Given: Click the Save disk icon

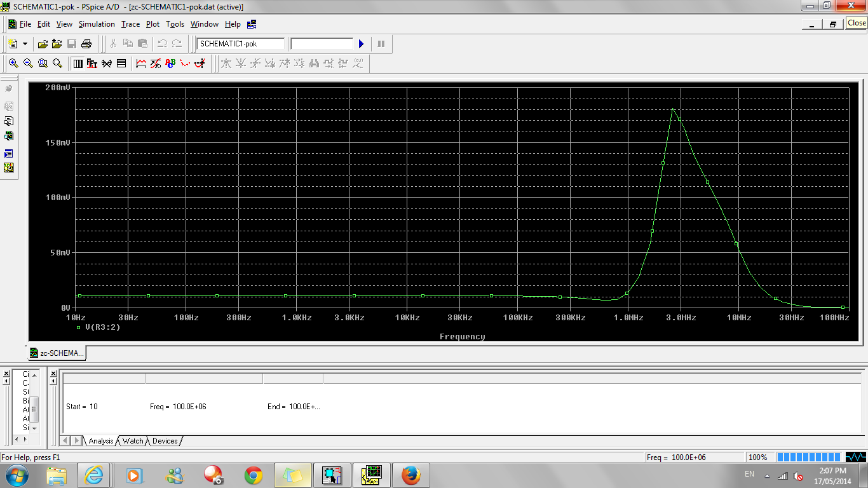Looking at the screenshot, I should pyautogui.click(x=72, y=44).
